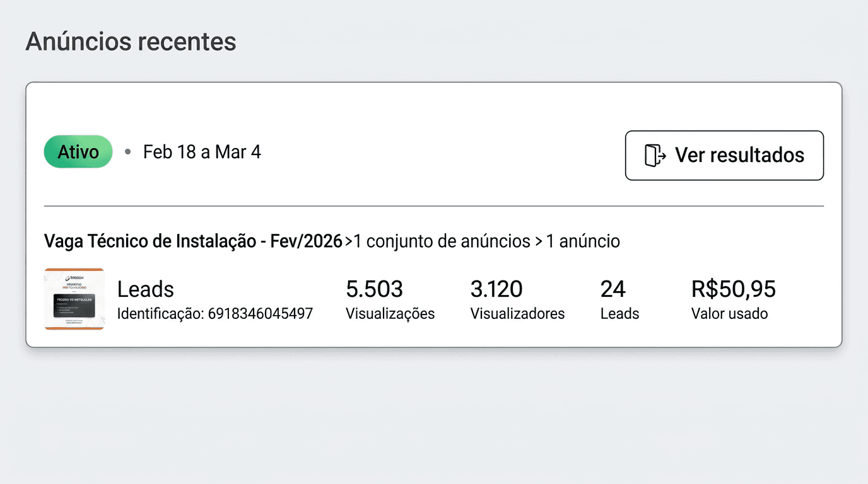Click the R$50,95 Valor usado amount
Image resolution: width=868 pixels, height=484 pixels.
click(x=733, y=289)
